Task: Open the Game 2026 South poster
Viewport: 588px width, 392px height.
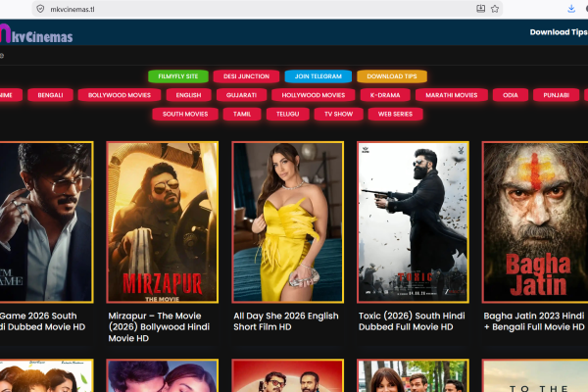Action: [x=46, y=222]
